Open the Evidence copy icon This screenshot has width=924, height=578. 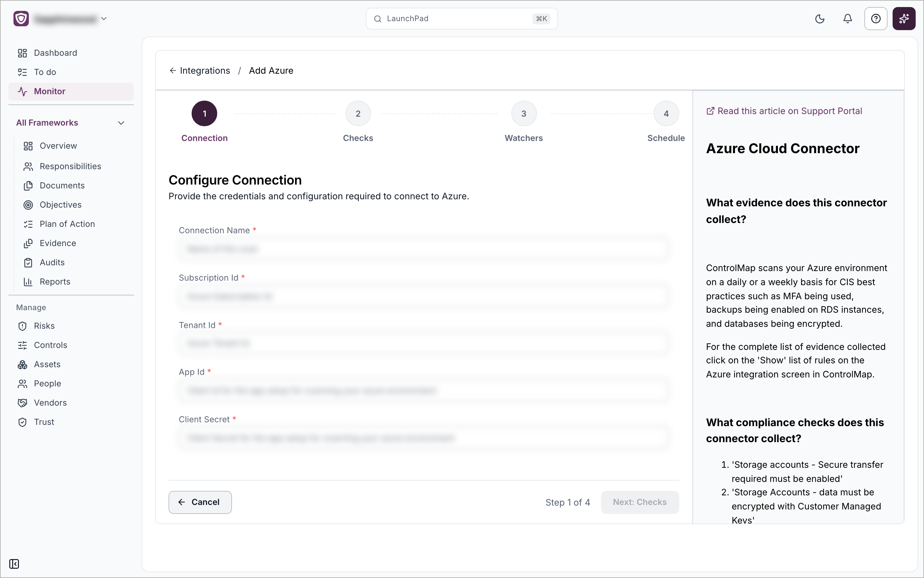(28, 243)
